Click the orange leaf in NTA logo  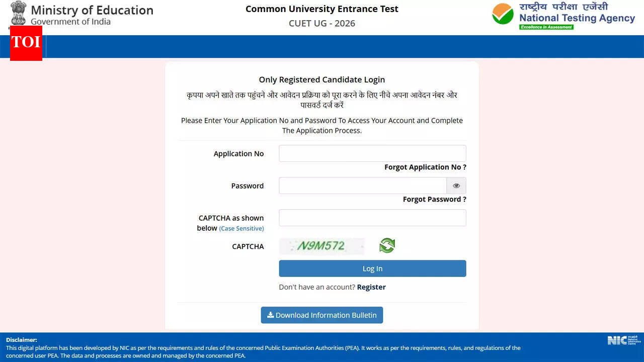(500, 9)
